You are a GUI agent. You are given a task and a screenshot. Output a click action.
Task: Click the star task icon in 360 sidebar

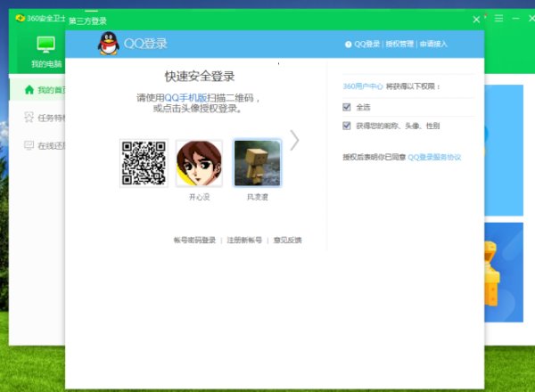click(x=29, y=117)
